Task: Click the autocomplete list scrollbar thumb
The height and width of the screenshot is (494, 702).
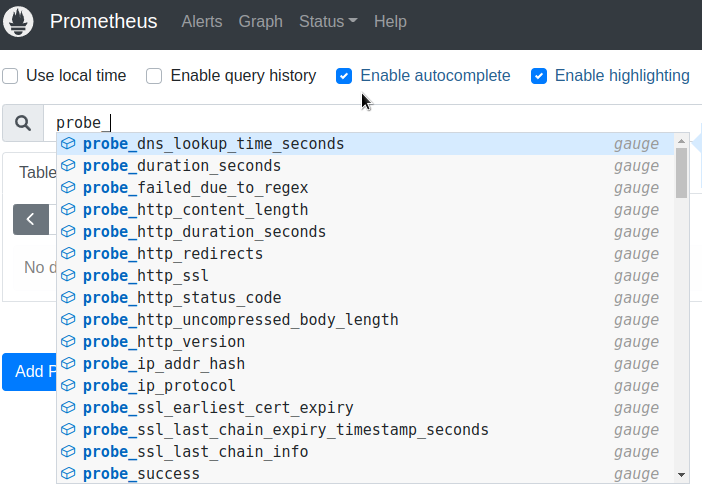Action: click(681, 173)
